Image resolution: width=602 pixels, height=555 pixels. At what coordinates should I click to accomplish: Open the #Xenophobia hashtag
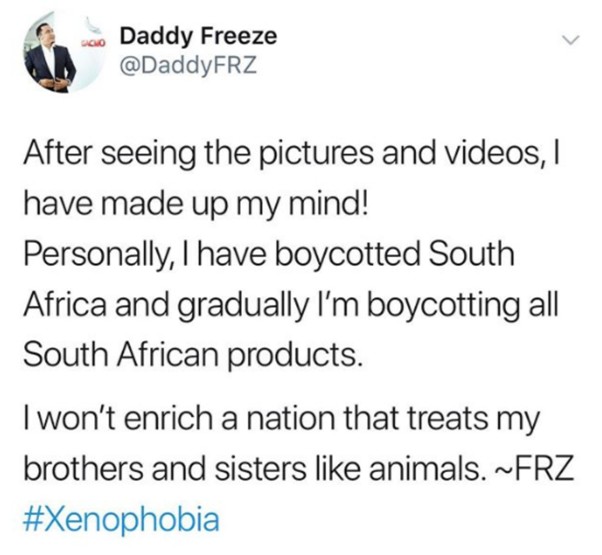121,520
